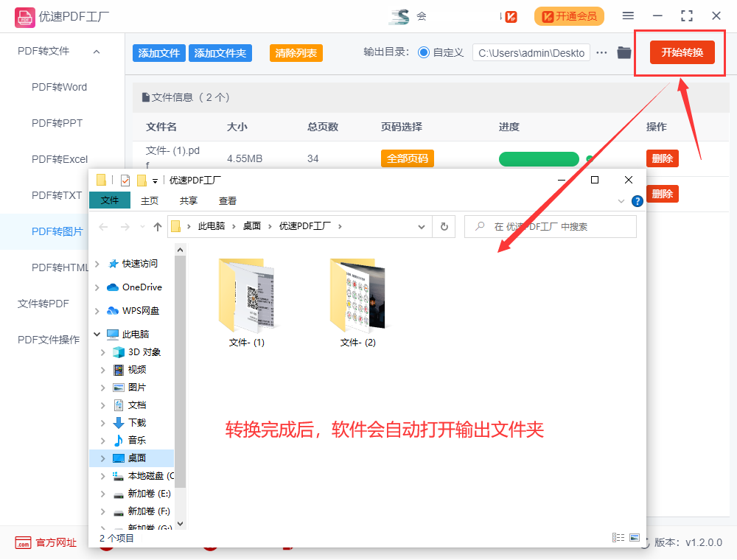
Task: Open output folder via folder icon
Action: click(624, 52)
